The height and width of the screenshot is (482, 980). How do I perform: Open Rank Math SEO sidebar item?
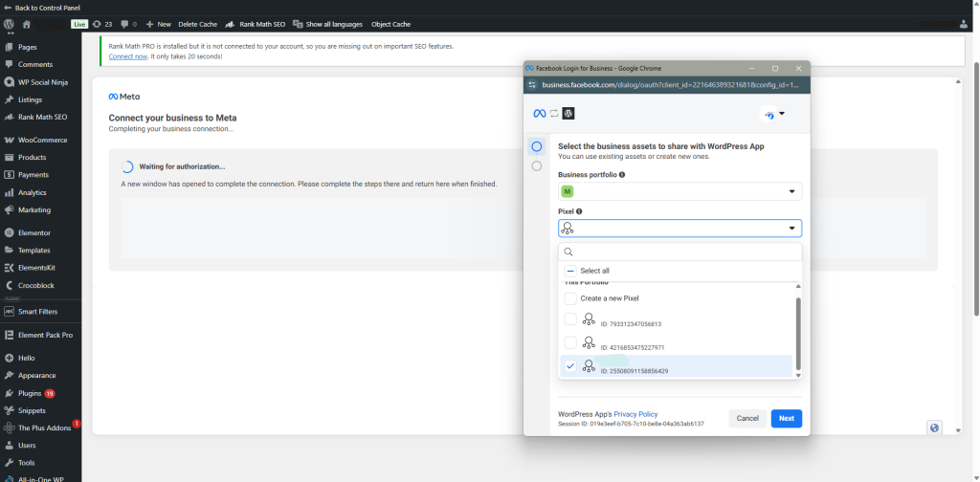point(40,117)
